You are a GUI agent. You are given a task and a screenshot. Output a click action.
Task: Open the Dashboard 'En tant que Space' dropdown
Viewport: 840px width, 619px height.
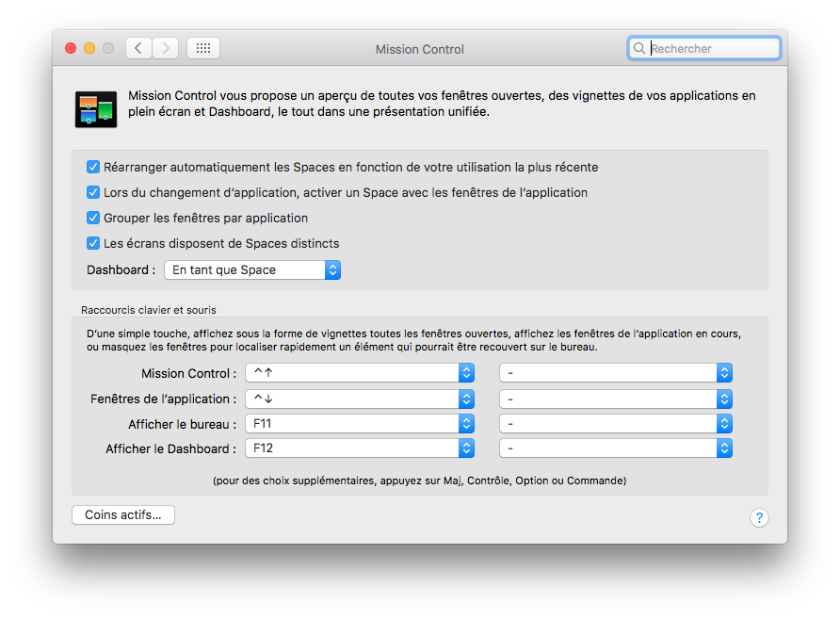[x=251, y=269]
